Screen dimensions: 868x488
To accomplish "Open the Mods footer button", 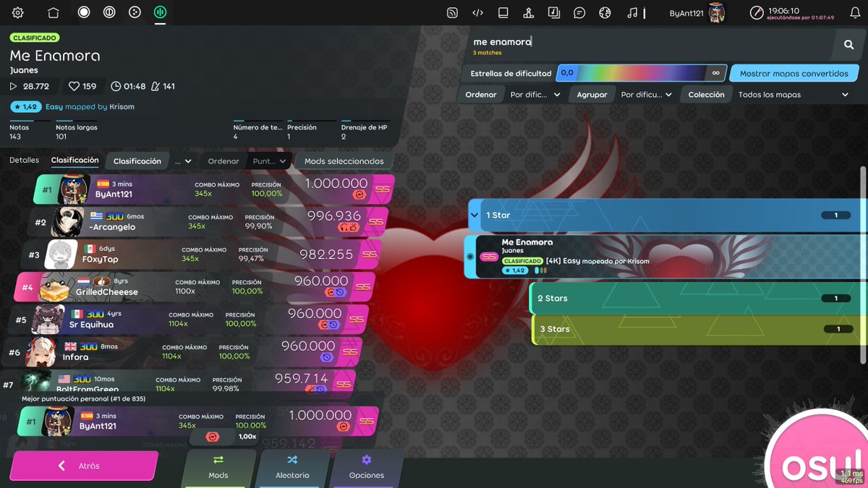I will coord(218,467).
